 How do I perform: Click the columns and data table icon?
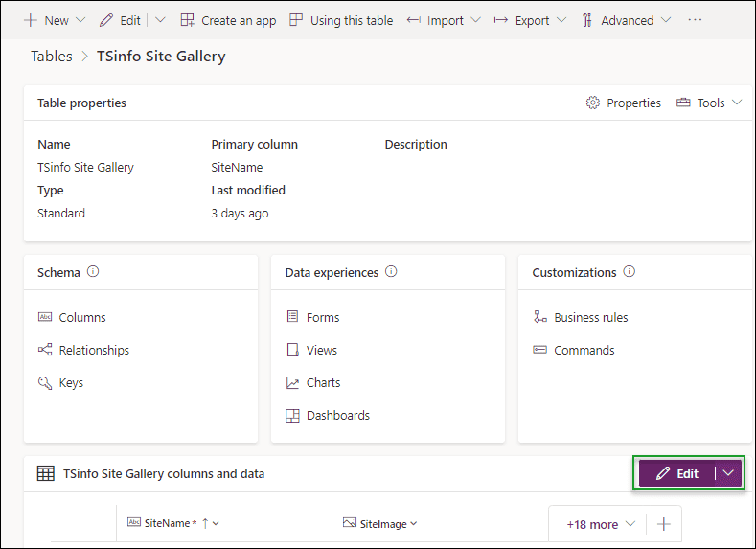[x=46, y=473]
